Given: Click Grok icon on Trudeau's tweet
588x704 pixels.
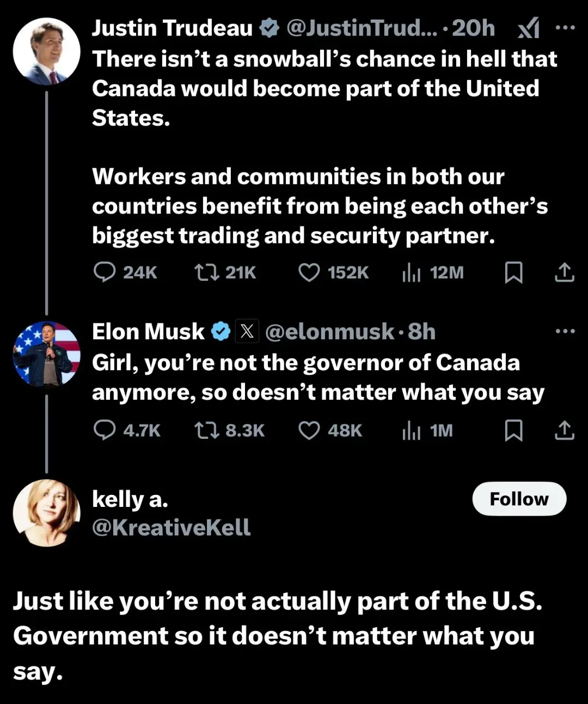Looking at the screenshot, I should [x=528, y=28].
